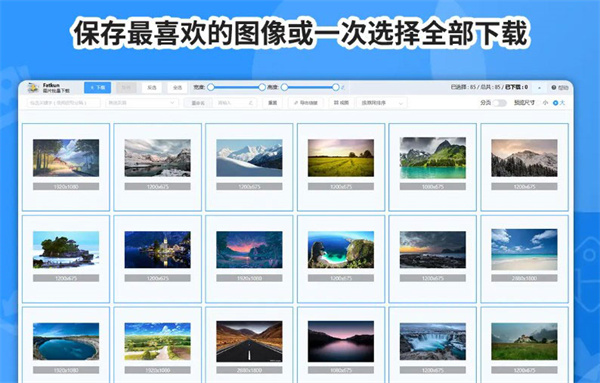Select the stormy rocky coastline thumbnail
This screenshot has height=383, width=600.
[x=433, y=249]
